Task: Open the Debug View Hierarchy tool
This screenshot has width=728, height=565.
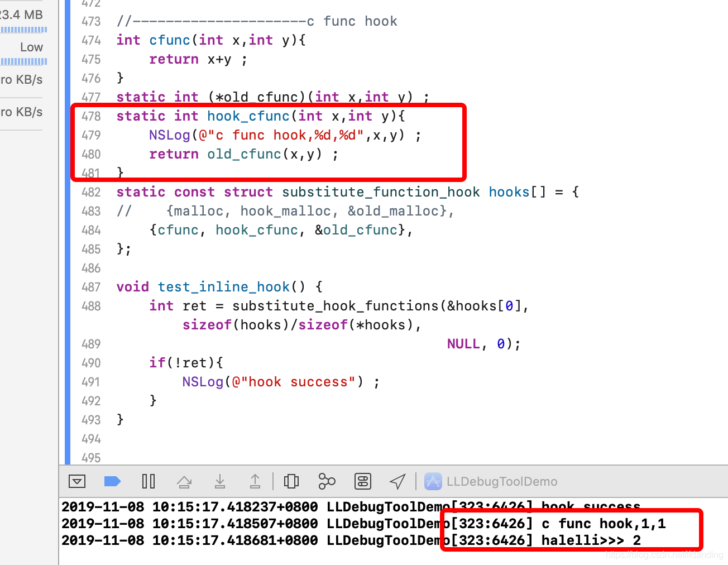Action: 291,481
